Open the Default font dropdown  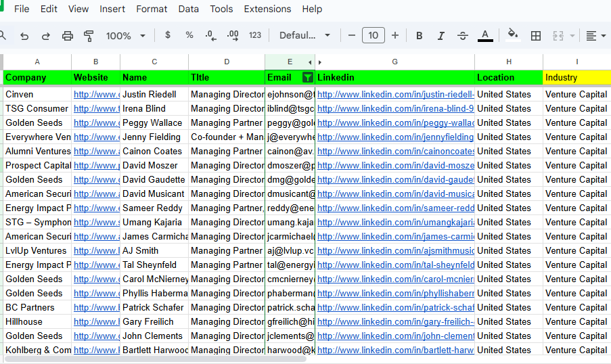click(304, 35)
